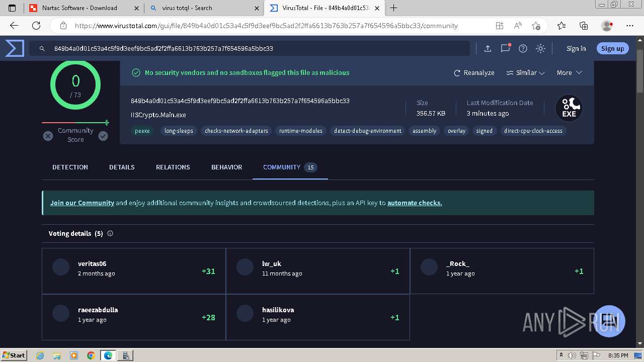Open the Collections icon
This screenshot has width=644, height=362.
tap(584, 26)
